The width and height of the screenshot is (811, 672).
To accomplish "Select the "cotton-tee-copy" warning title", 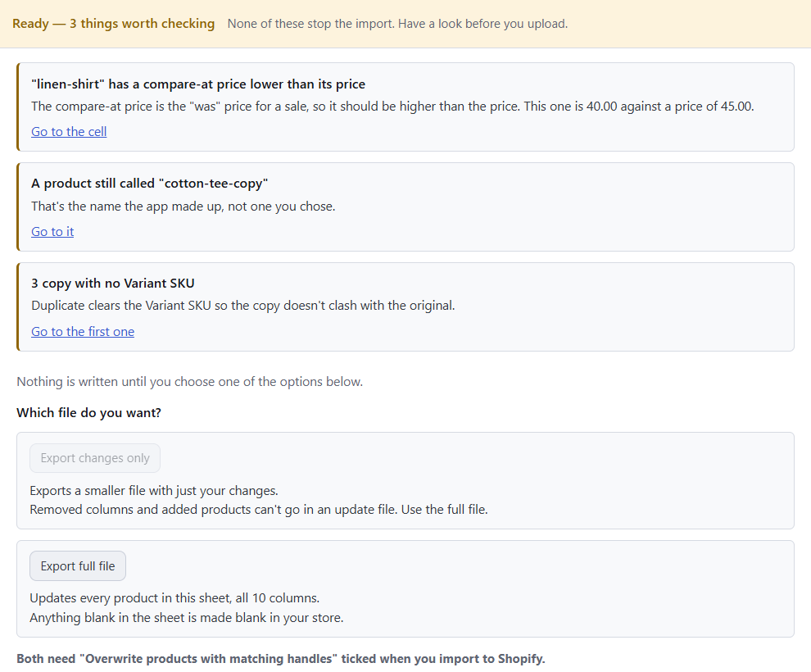I will 149,183.
